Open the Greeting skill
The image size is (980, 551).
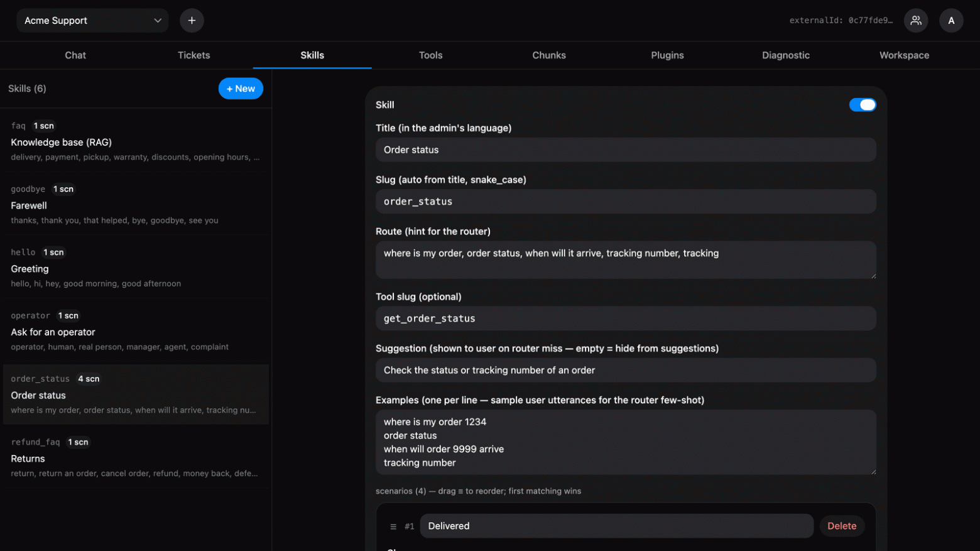click(x=136, y=268)
